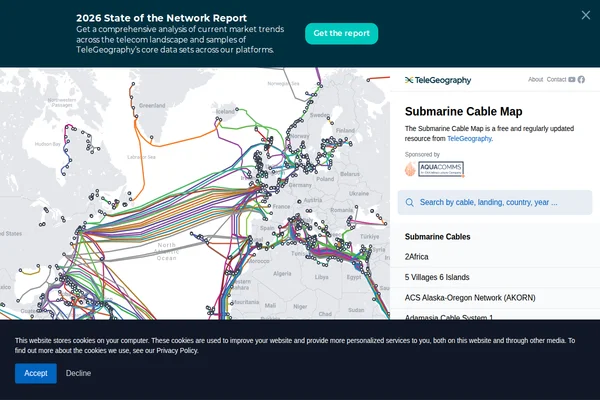Screen dimensions: 600x400
Task: Click the Labrador Sea map label
Action: click(x=141, y=157)
